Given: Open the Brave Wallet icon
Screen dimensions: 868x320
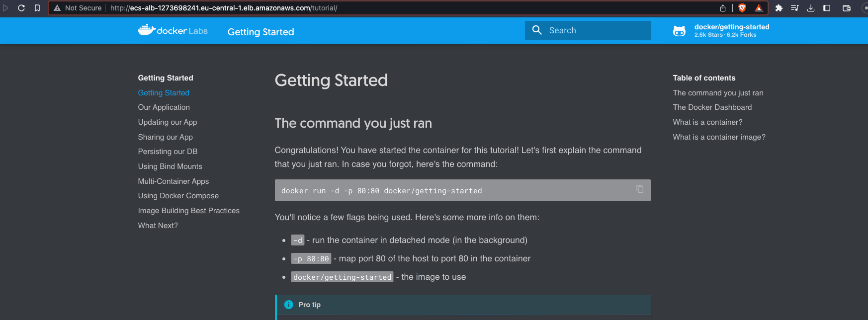Looking at the screenshot, I should [x=847, y=8].
